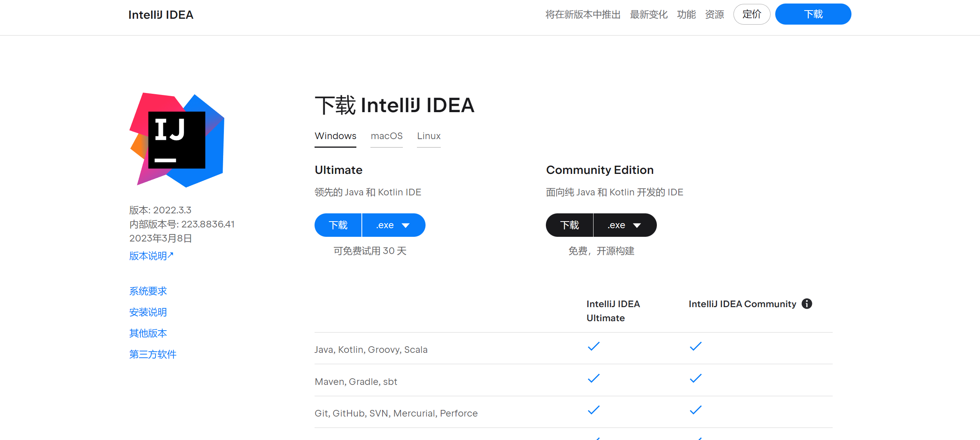This screenshot has width=980, height=440.
Task: Open the Community Edition .exe format dropdown
Action: click(x=625, y=225)
